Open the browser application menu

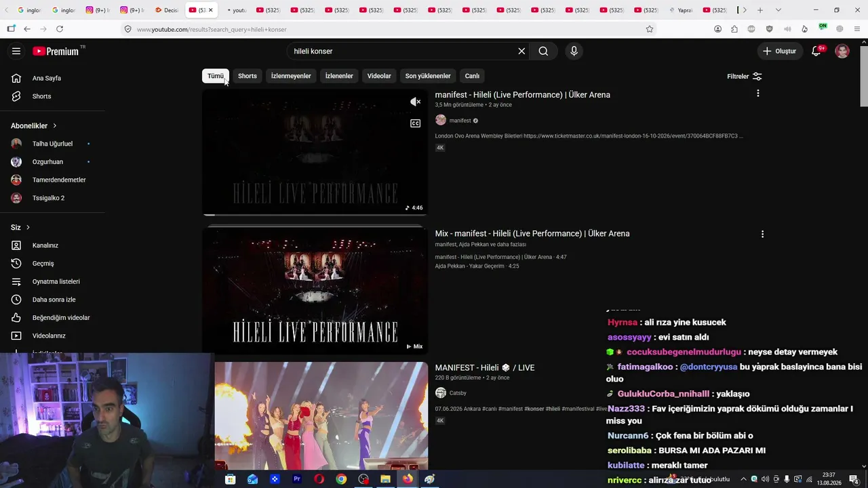[857, 29]
